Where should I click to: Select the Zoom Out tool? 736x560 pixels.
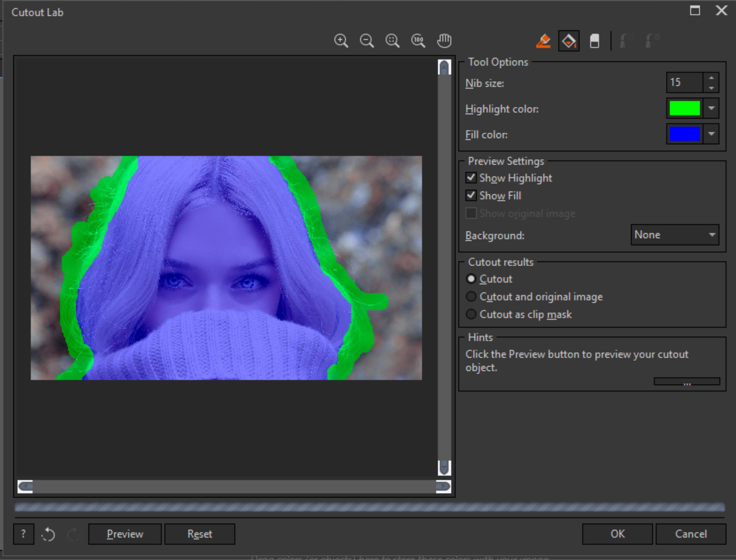[x=367, y=40]
